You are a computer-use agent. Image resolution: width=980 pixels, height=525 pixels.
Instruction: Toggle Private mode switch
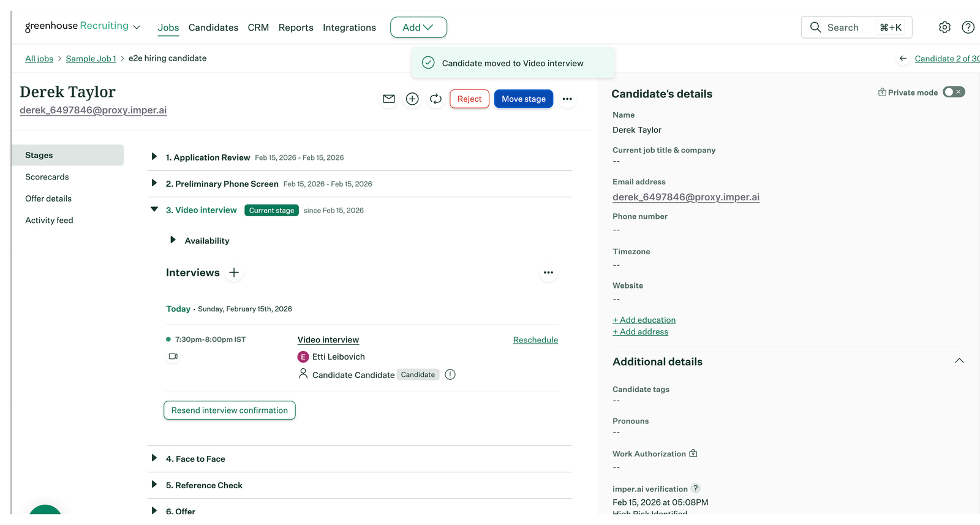954,92
